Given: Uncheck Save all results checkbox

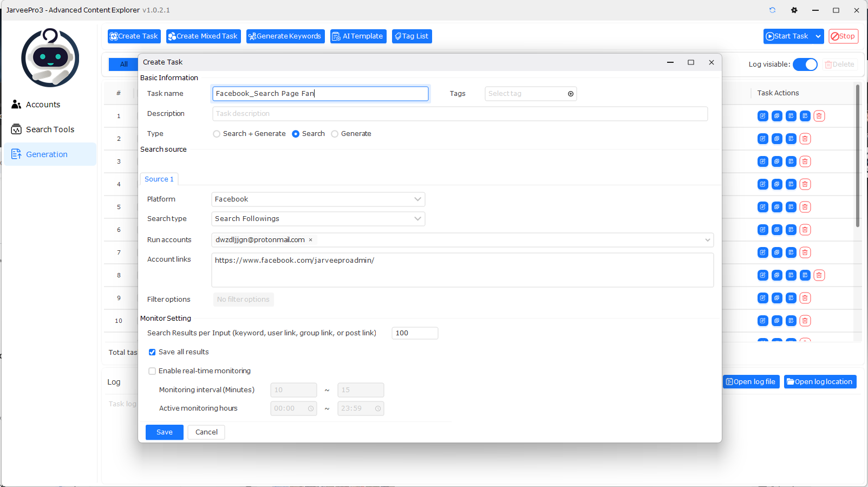Looking at the screenshot, I should (152, 352).
